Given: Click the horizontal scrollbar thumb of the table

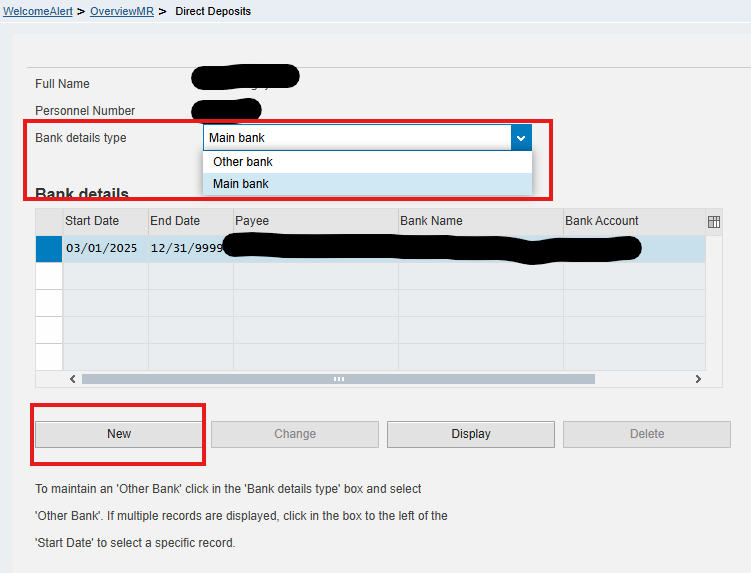Looking at the screenshot, I should click(x=338, y=379).
